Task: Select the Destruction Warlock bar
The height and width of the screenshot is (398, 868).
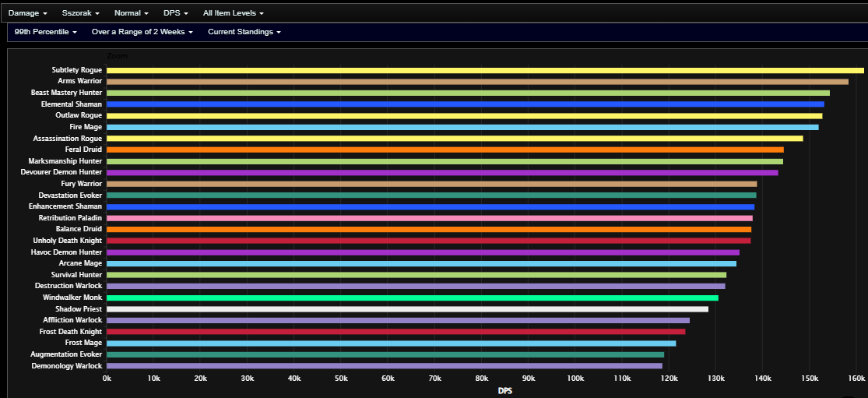Action: [x=416, y=286]
